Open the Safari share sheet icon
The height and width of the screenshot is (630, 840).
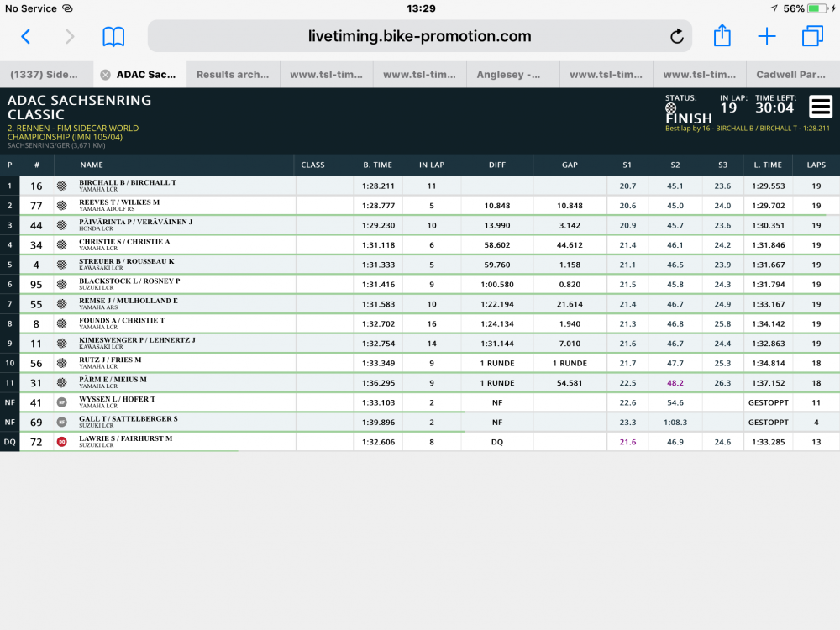tap(722, 35)
